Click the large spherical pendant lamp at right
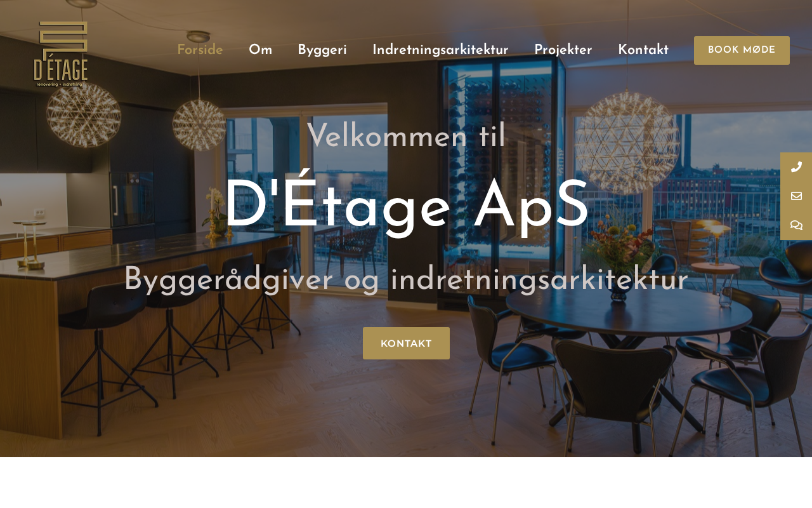Viewport: 812px width, 508px height. tap(627, 142)
